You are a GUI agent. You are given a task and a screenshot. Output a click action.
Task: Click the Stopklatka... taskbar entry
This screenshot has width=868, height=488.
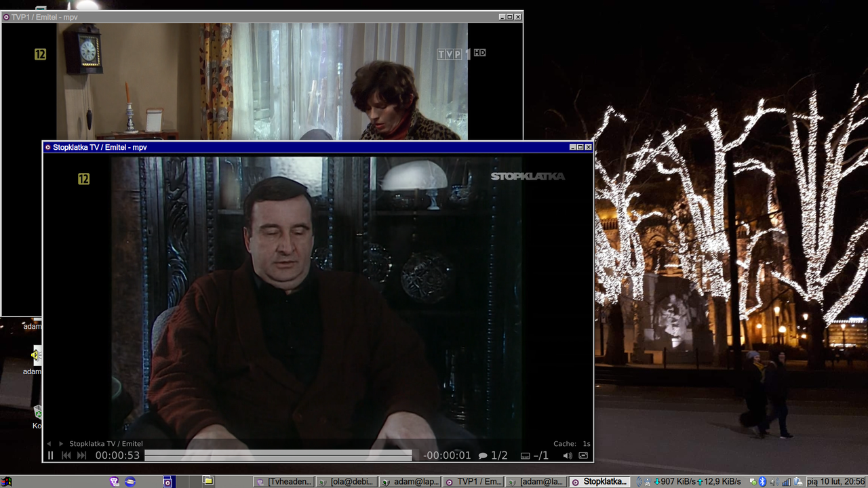coord(599,482)
